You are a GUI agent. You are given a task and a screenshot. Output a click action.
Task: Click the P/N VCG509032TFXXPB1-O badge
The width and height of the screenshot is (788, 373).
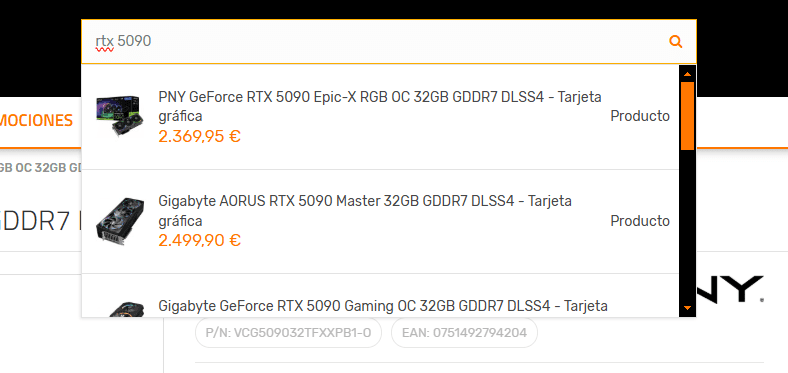(288, 333)
